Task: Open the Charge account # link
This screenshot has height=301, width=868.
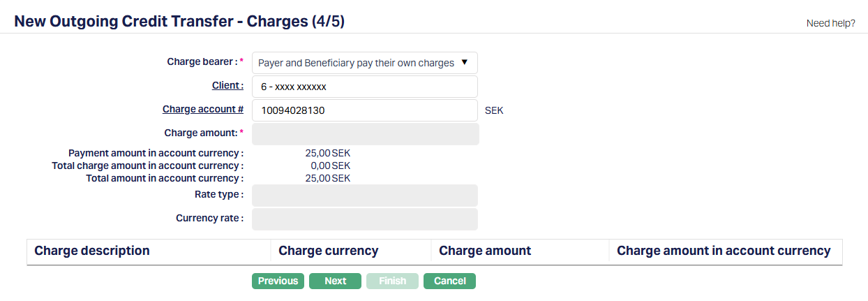Action: (203, 110)
